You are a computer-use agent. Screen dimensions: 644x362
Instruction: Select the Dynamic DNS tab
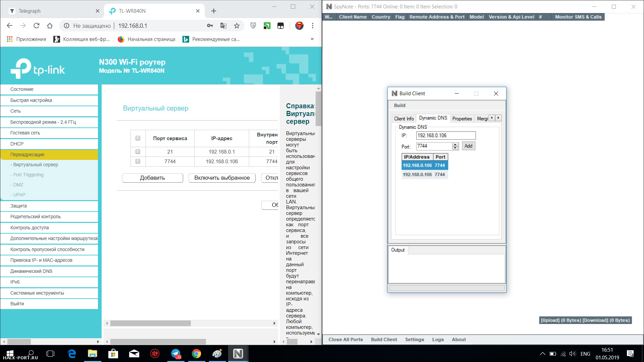click(x=433, y=118)
